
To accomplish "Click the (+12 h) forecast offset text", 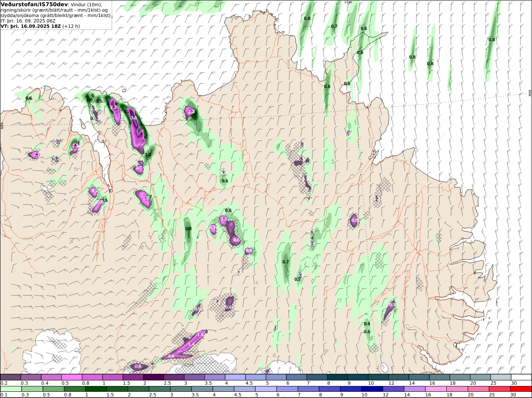I will point(71,26).
